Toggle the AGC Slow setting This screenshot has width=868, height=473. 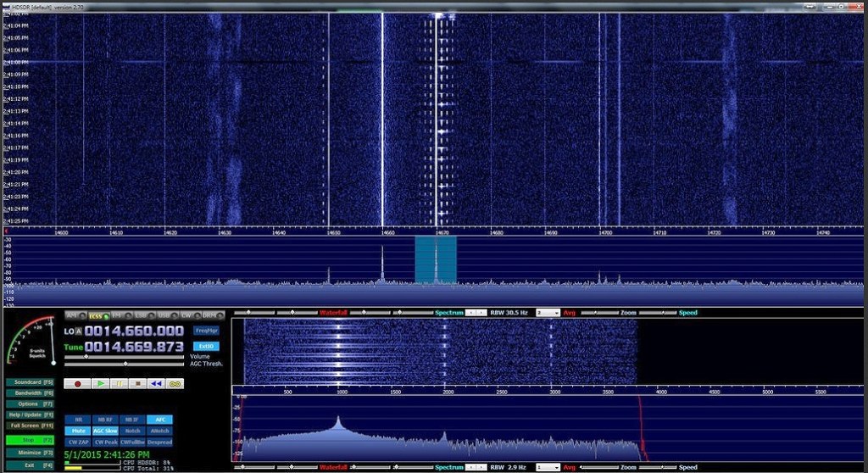[x=105, y=431]
